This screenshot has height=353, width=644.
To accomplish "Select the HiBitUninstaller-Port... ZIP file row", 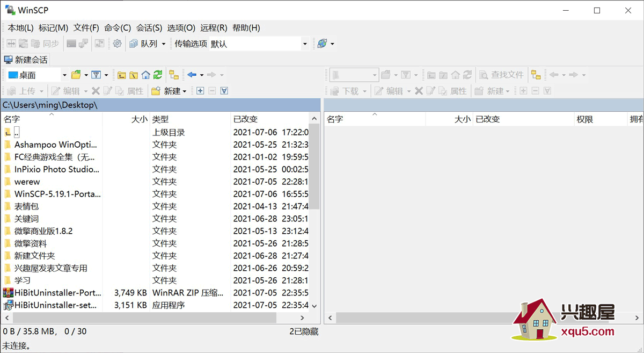I will (x=156, y=293).
